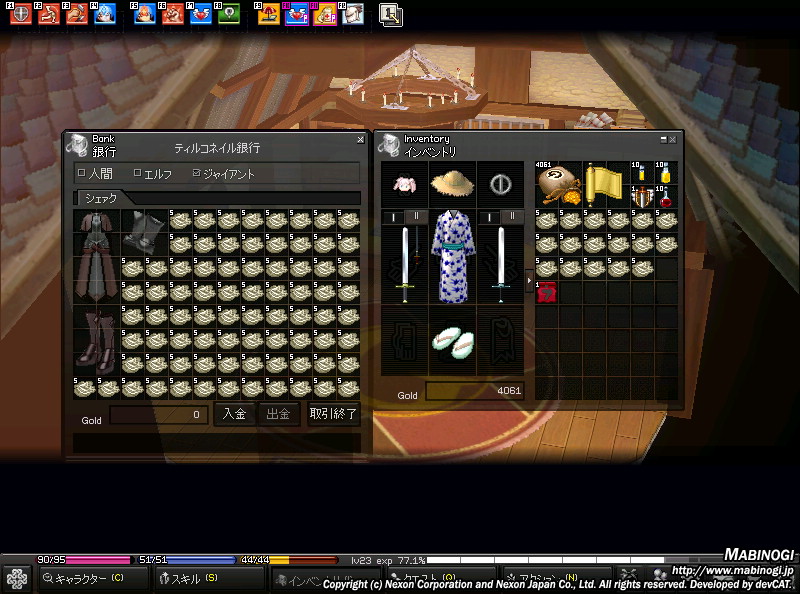Screen dimensions: 800x594
Task: Click the 入金 deposit button
Action: point(234,413)
